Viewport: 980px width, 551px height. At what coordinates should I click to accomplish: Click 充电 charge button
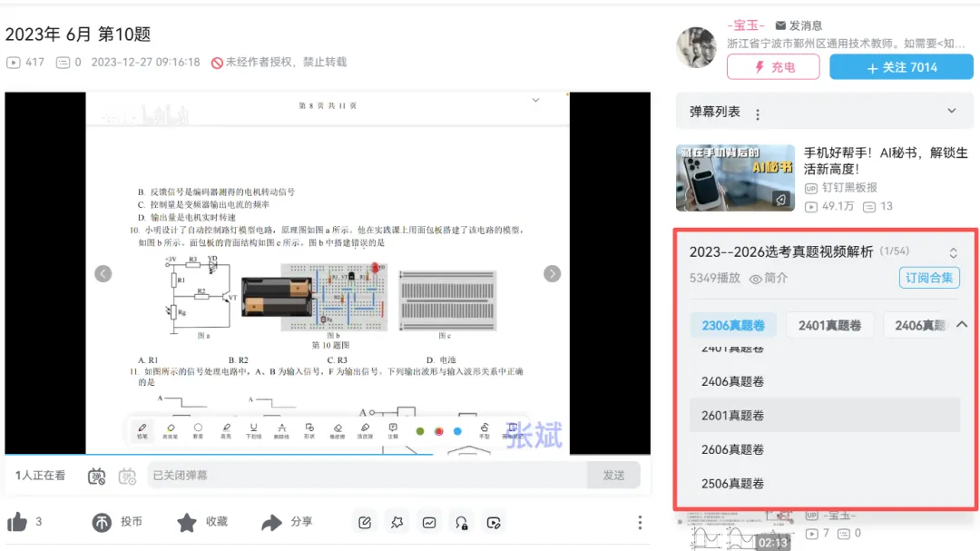click(773, 67)
